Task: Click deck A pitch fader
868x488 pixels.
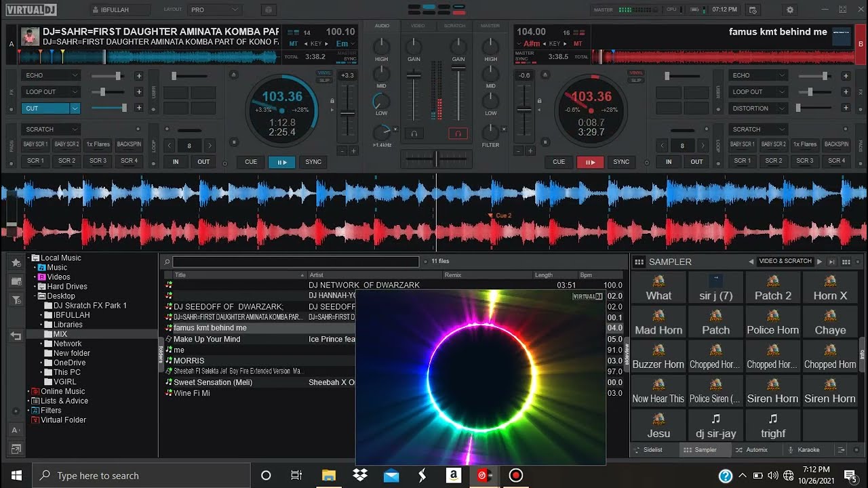Action: [x=347, y=115]
